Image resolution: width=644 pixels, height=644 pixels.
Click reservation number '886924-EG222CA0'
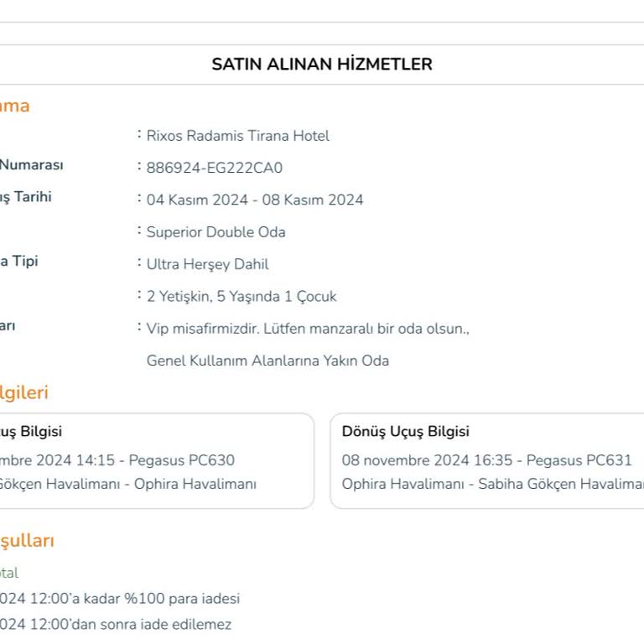click(215, 168)
